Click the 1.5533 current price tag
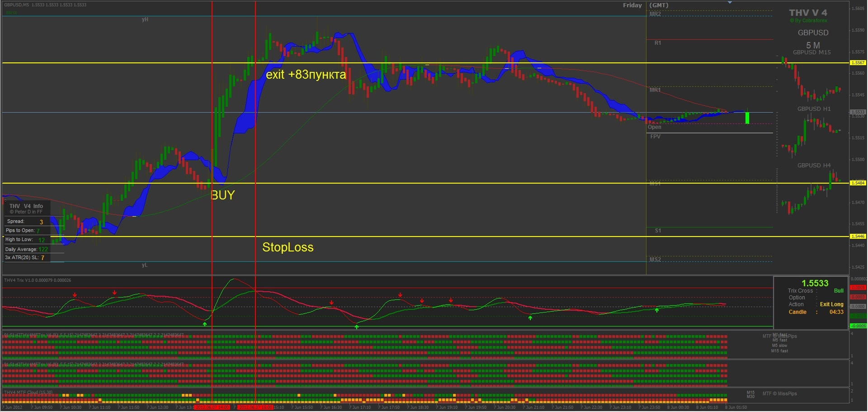This screenshot has width=868, height=412. coord(858,112)
